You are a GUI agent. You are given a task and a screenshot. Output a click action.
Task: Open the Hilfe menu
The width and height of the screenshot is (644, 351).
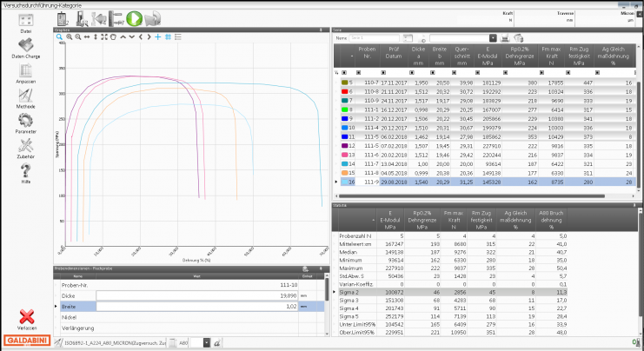pos(26,171)
